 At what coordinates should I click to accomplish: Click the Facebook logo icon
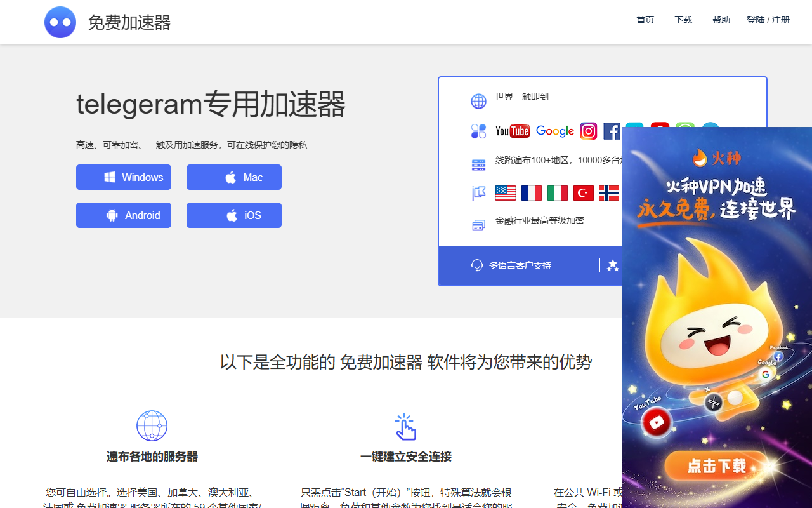[612, 131]
